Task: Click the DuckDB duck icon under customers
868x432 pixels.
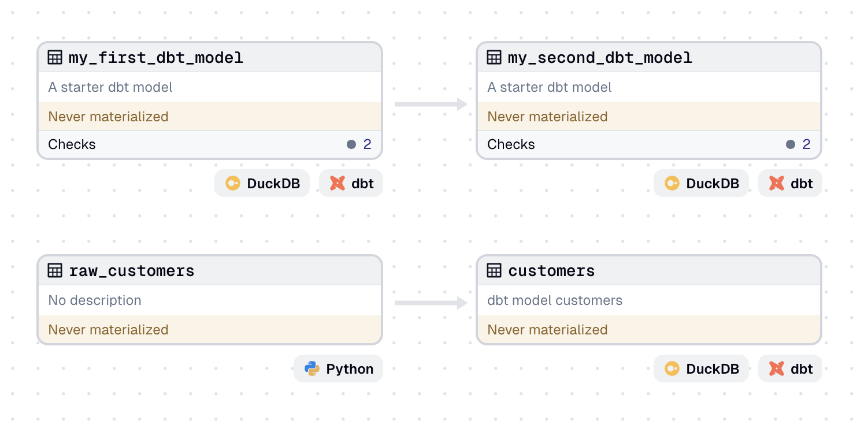Action: 673,368
